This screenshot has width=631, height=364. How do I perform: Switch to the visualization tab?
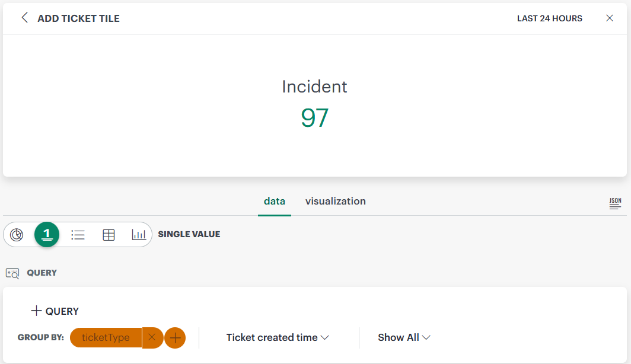point(335,201)
